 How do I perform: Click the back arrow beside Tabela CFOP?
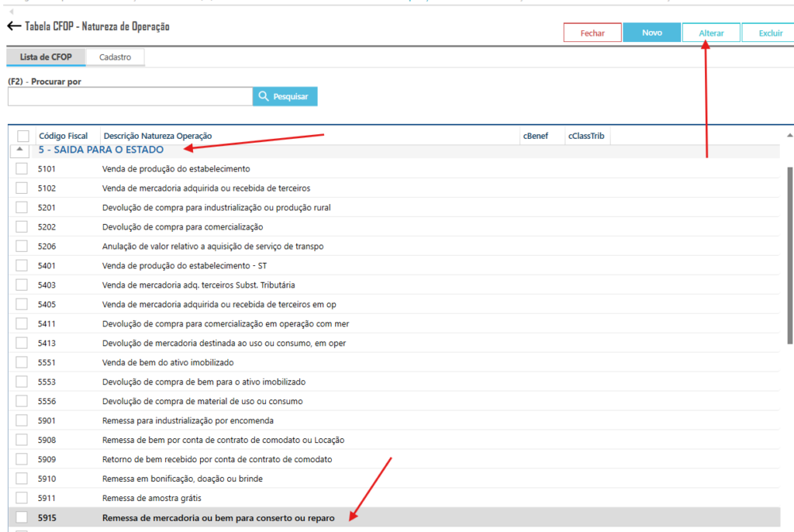(13, 26)
